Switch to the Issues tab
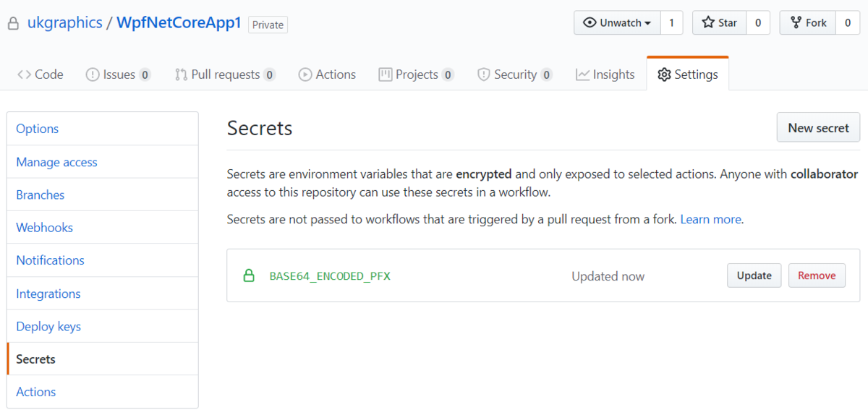This screenshot has width=868, height=415. 118,74
